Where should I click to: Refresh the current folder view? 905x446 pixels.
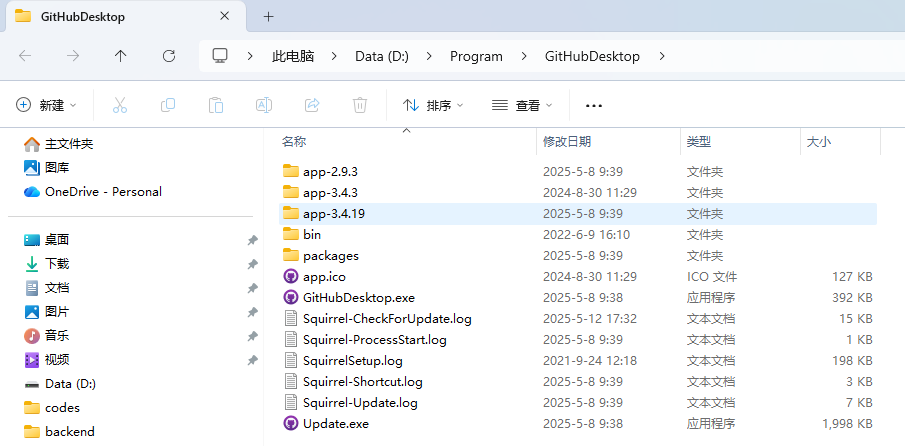tap(169, 56)
